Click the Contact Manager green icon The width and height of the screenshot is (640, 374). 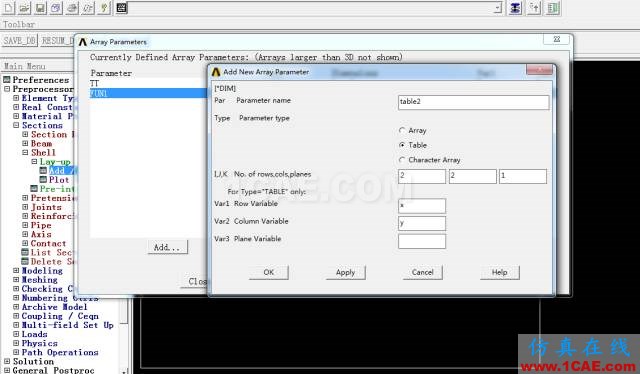(553, 8)
